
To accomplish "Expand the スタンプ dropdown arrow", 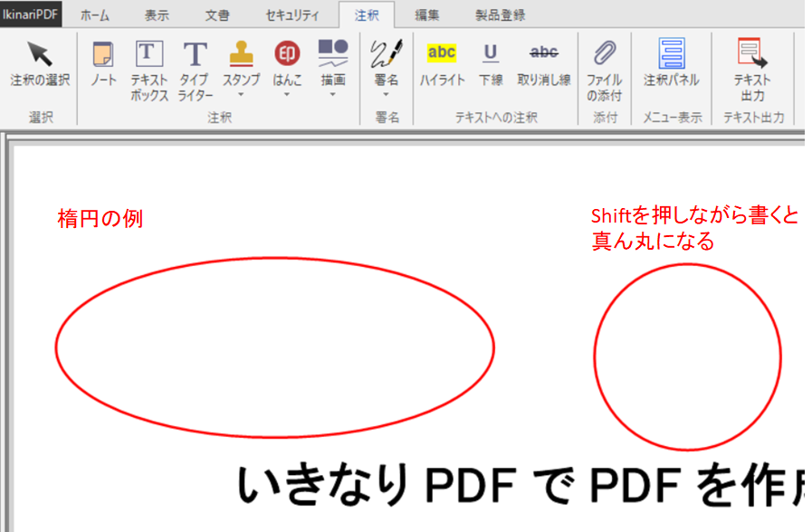I will (241, 95).
